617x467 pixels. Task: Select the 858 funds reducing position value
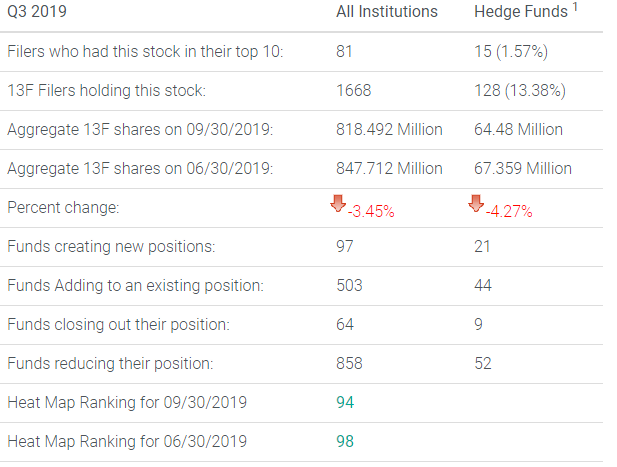coord(349,363)
